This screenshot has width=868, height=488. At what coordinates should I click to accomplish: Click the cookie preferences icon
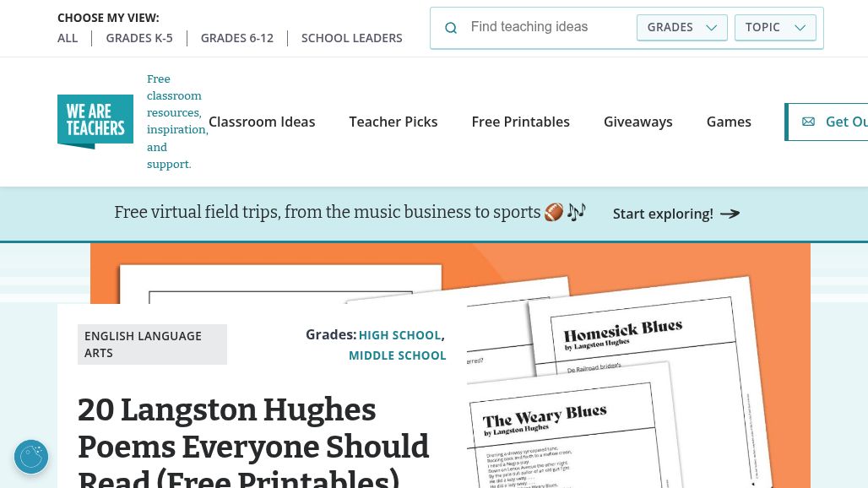coord(31,457)
